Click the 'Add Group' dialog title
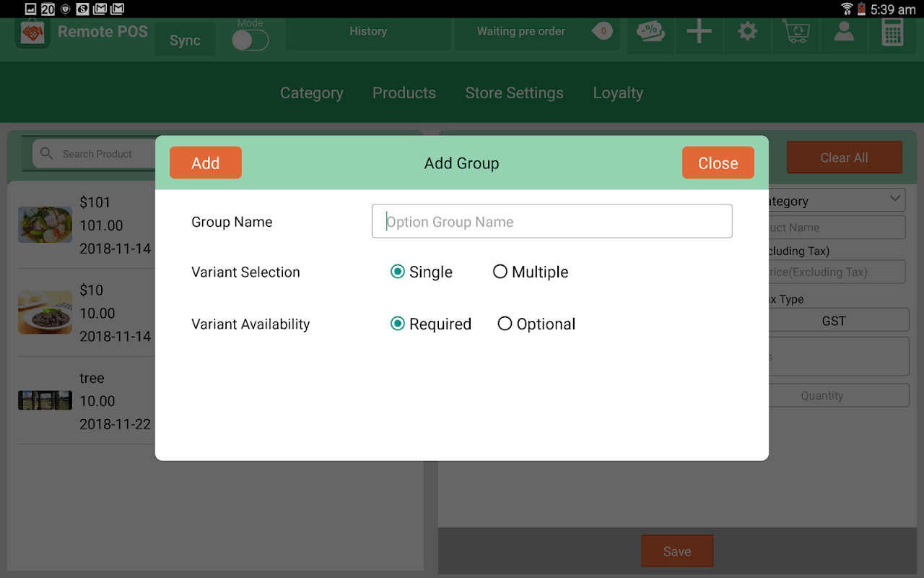924x578 pixels. pos(462,163)
